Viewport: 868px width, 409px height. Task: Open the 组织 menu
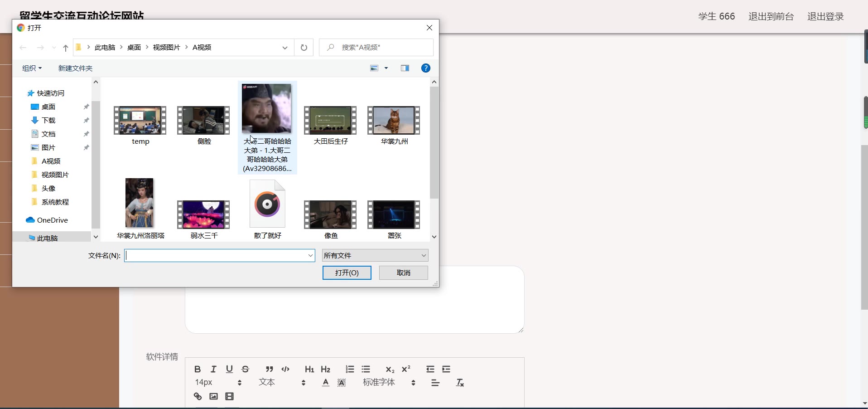pos(32,68)
